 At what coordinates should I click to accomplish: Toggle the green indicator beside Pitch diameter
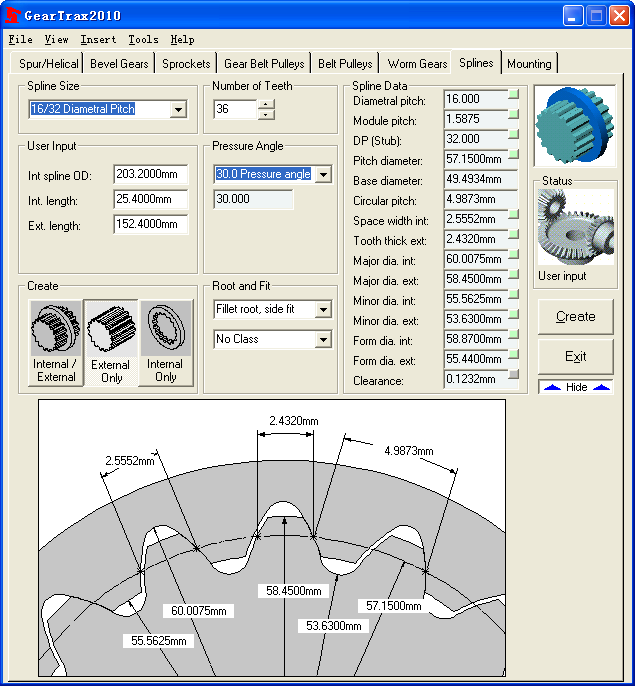coord(513,154)
